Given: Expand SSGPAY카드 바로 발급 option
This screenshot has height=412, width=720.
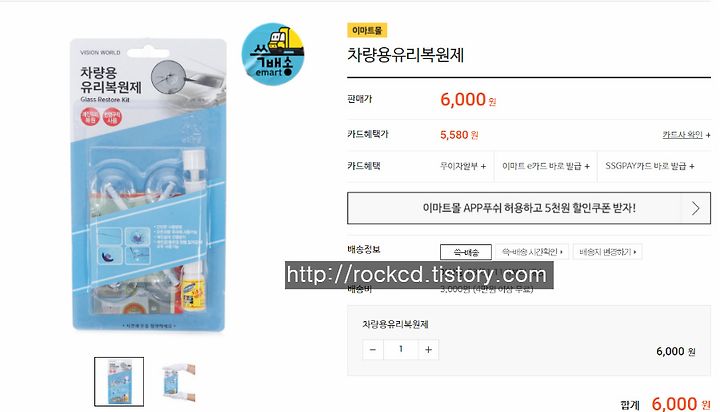Looking at the screenshot, I should pos(650,166).
